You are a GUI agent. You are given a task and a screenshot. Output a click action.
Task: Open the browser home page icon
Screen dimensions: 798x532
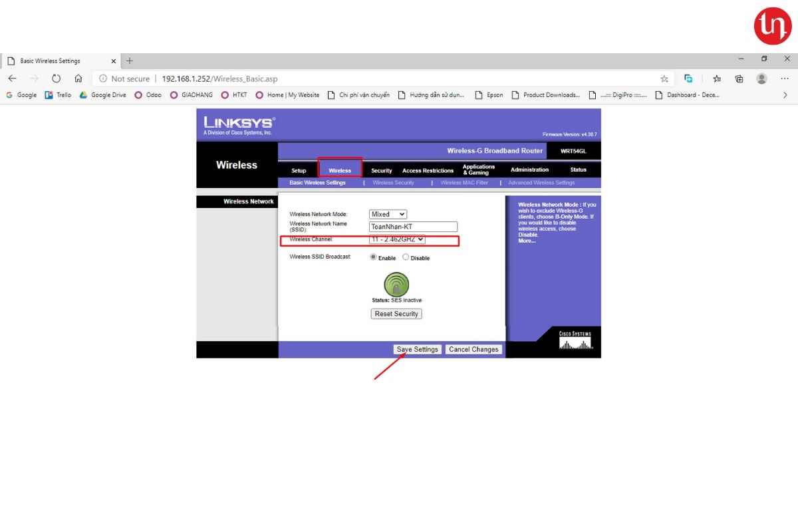click(x=78, y=78)
